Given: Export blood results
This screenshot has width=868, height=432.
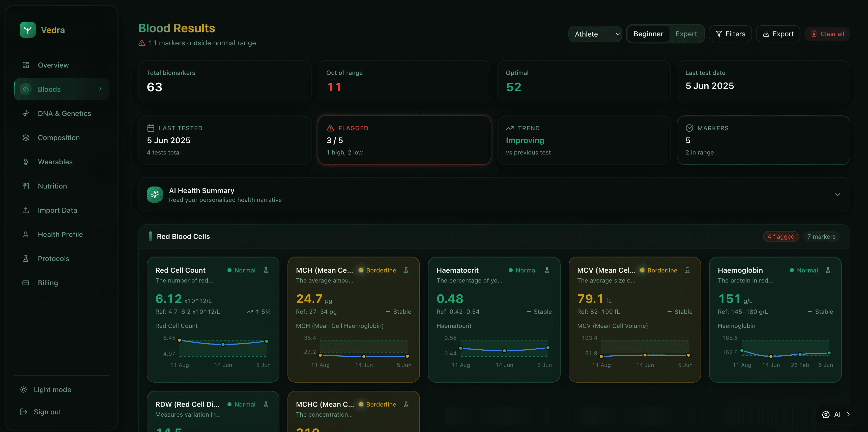Looking at the screenshot, I should (778, 34).
